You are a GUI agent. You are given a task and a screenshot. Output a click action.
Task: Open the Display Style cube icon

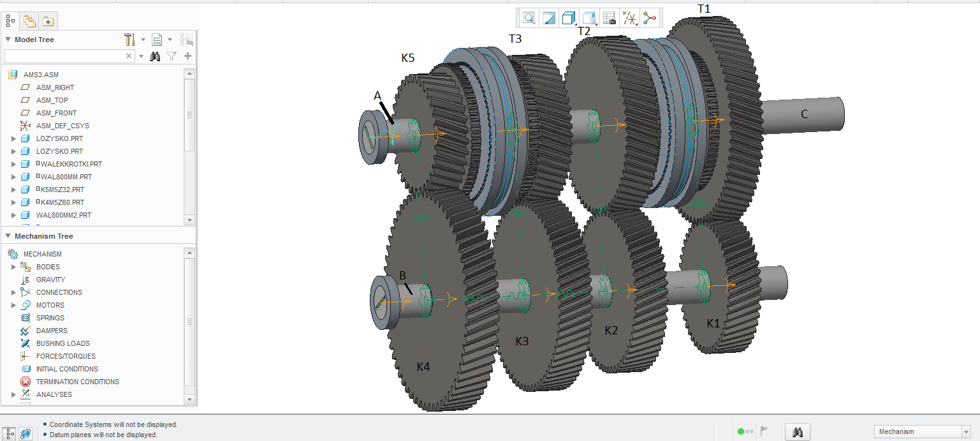(x=569, y=18)
